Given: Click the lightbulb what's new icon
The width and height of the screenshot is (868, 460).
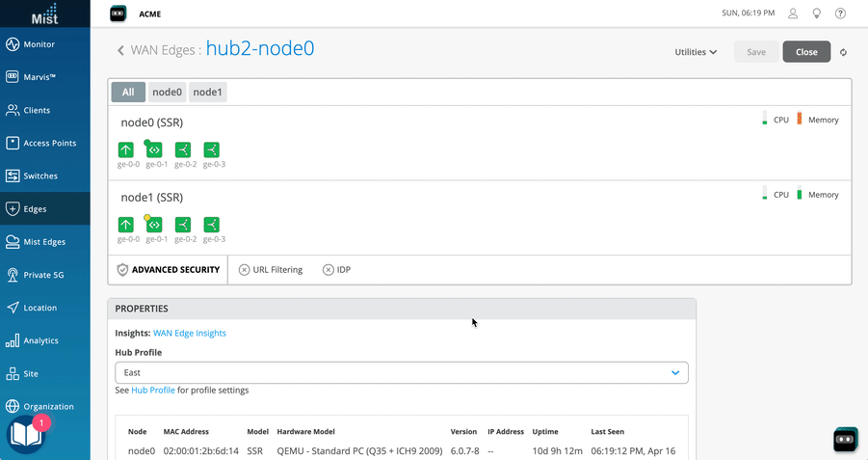Looking at the screenshot, I should point(817,14).
